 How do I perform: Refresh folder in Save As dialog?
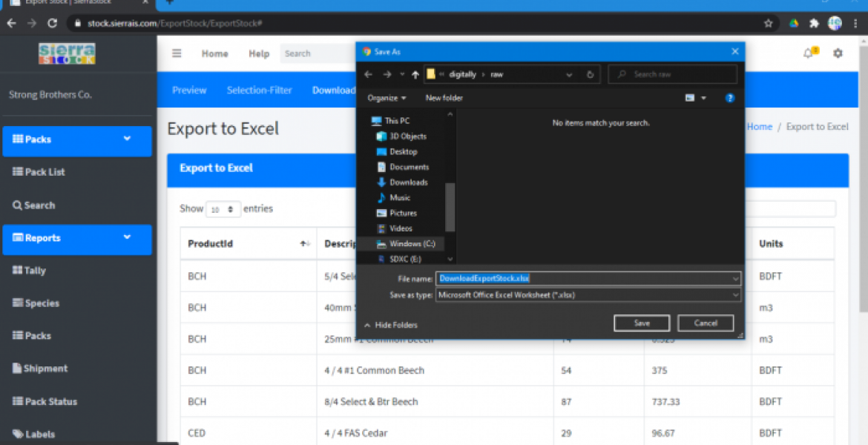coord(590,74)
